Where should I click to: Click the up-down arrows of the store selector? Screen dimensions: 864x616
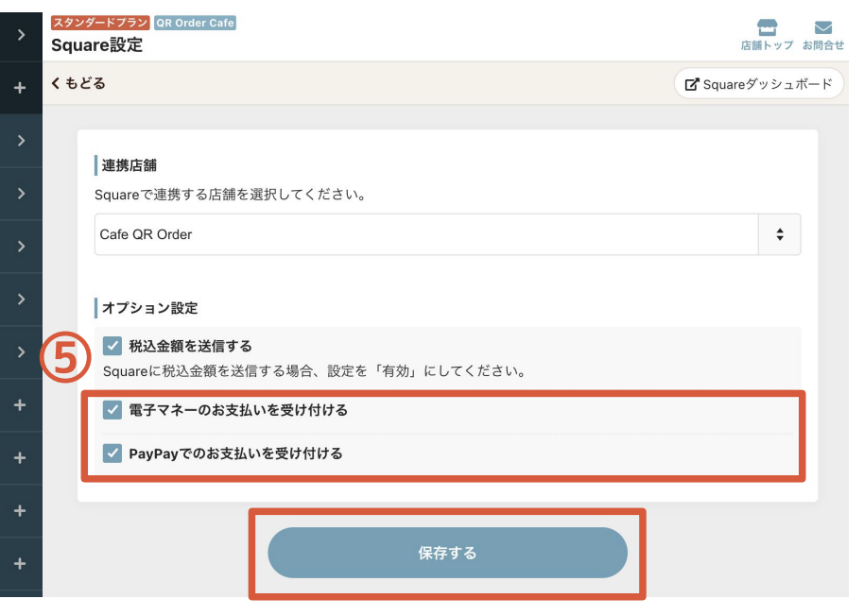pyautogui.click(x=780, y=234)
